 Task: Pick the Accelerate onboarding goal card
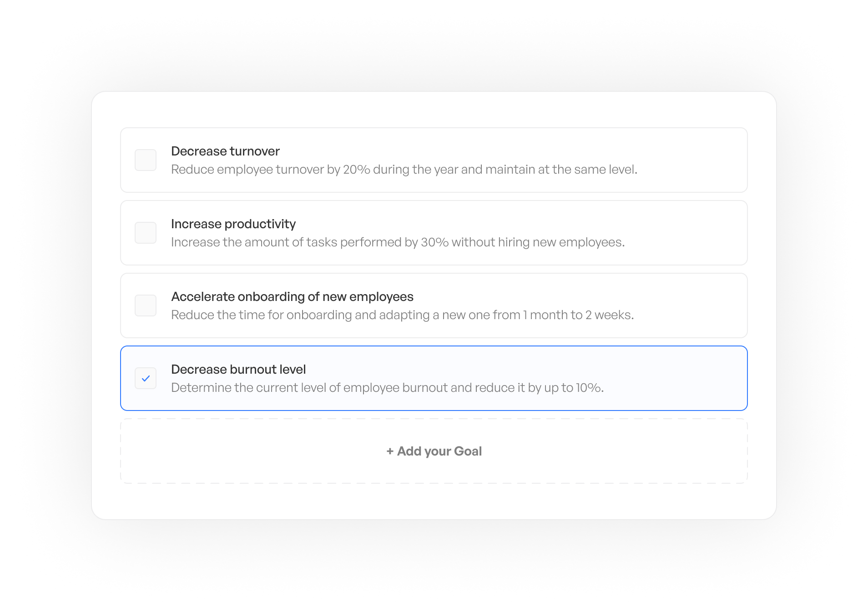(x=434, y=305)
